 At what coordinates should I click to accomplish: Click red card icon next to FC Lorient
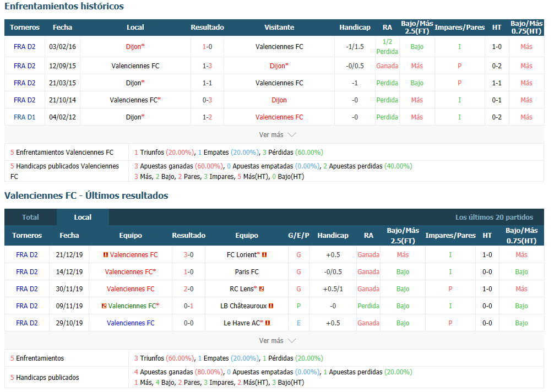264,254
